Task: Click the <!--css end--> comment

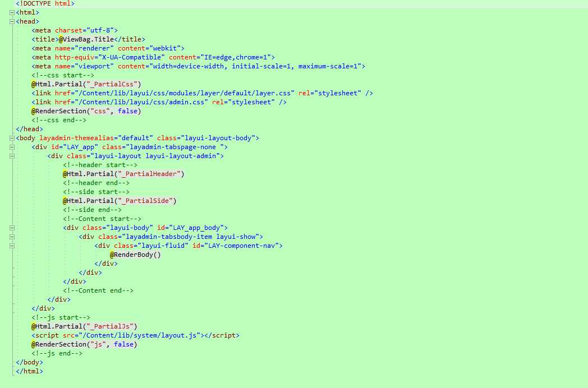Action: click(x=59, y=121)
